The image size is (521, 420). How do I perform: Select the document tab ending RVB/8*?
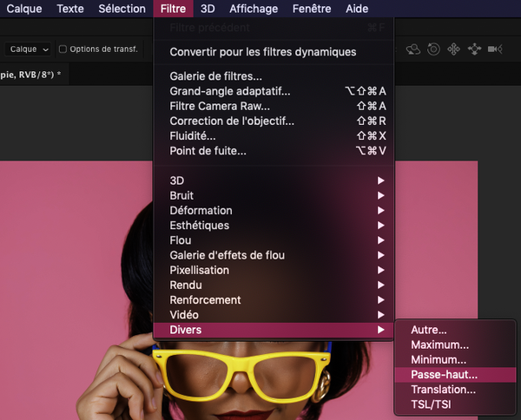(33, 75)
